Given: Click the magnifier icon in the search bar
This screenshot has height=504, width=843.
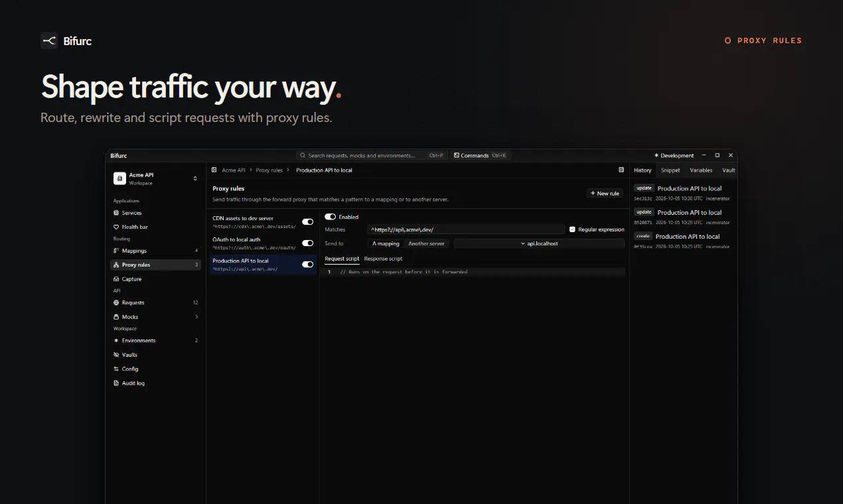Looking at the screenshot, I should (x=303, y=156).
